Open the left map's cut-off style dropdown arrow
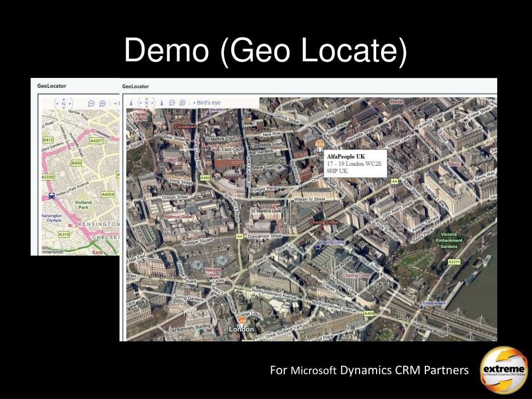This screenshot has width=532, height=399. tap(116, 103)
